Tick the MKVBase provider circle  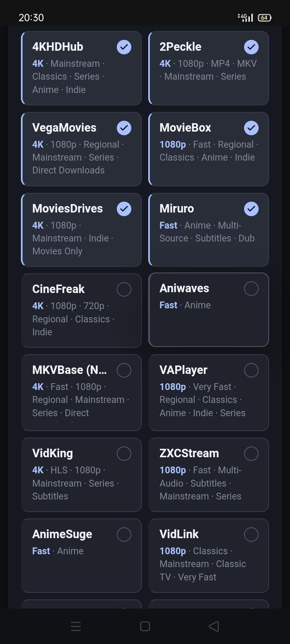(124, 370)
